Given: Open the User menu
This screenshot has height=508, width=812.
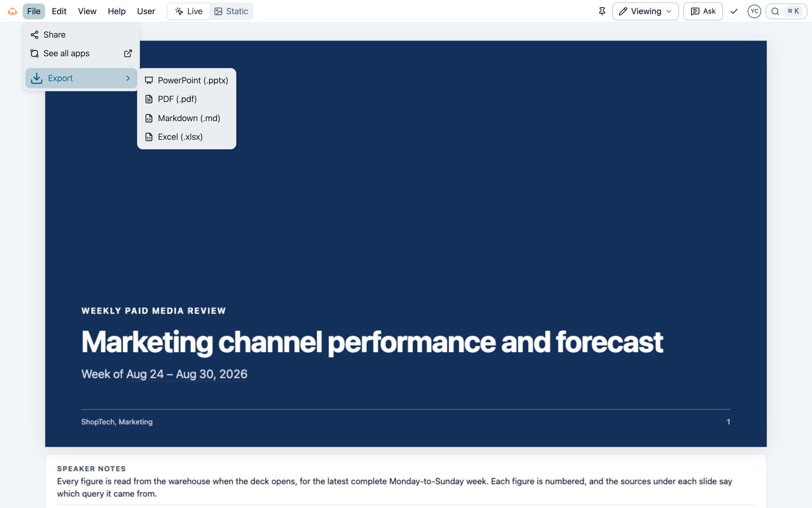Looking at the screenshot, I should tap(146, 11).
